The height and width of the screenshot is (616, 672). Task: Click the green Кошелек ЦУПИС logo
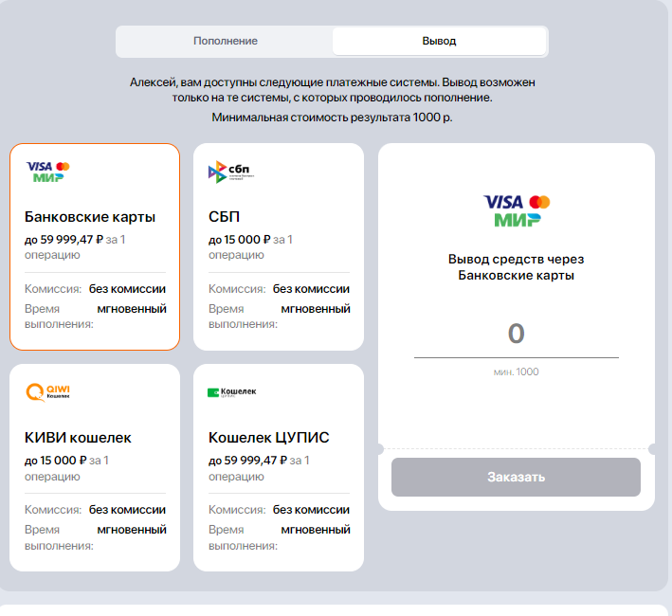click(x=232, y=392)
